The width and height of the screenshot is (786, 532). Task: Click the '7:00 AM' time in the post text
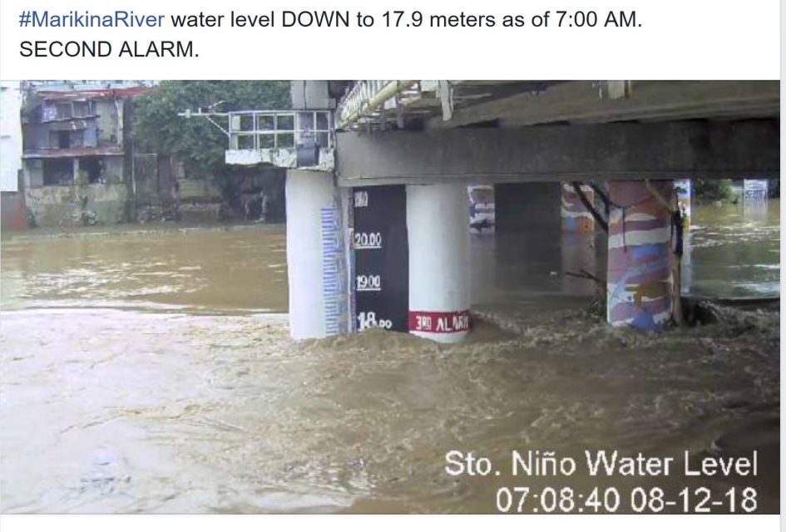pos(596,20)
